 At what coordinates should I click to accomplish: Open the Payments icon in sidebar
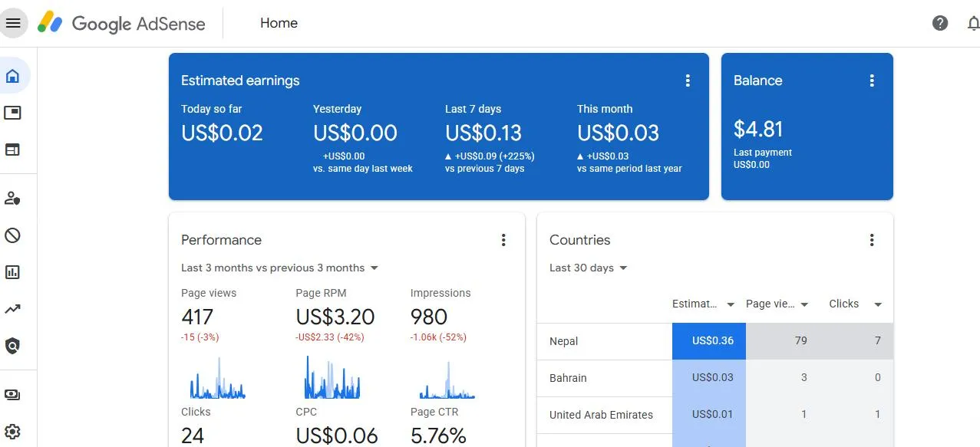click(13, 395)
